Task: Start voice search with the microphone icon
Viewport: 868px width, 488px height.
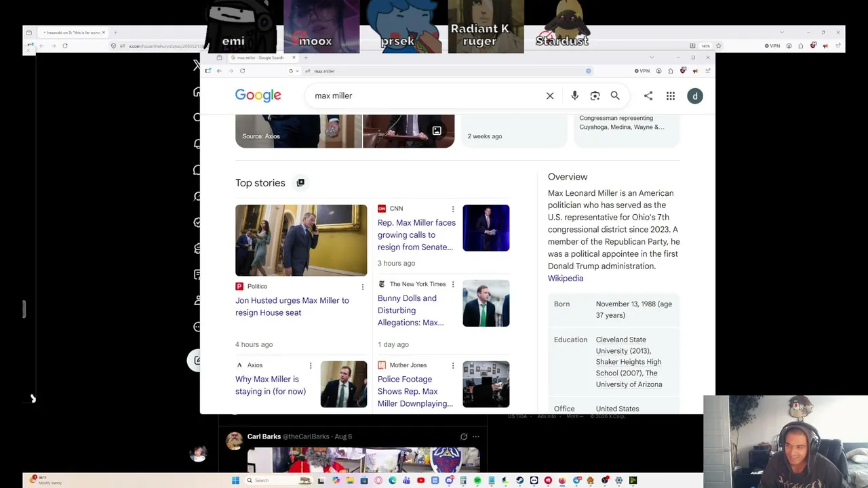Action: [574, 96]
